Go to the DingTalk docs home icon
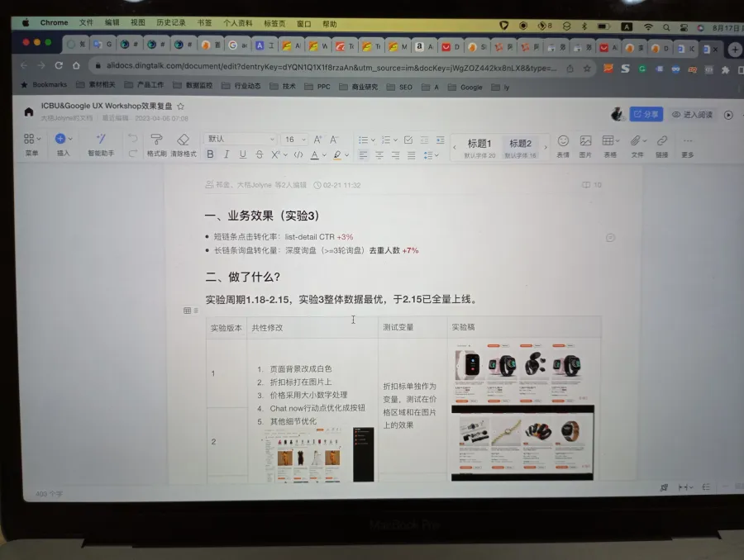The image size is (744, 560). pyautogui.click(x=28, y=112)
